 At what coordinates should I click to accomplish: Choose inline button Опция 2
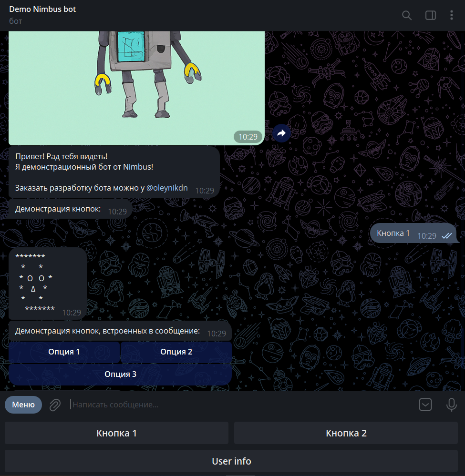click(x=176, y=352)
